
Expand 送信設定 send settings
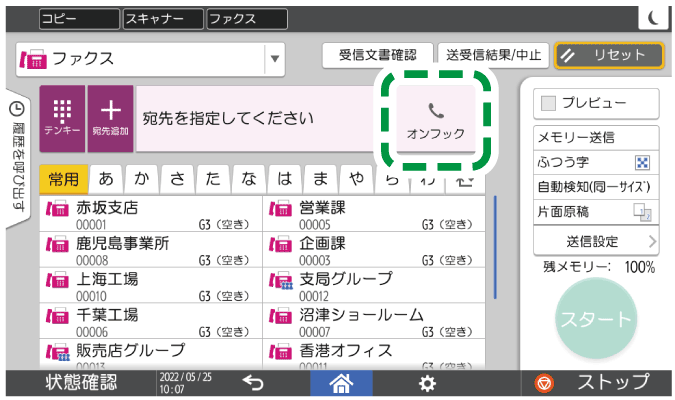pyautogui.click(x=596, y=242)
